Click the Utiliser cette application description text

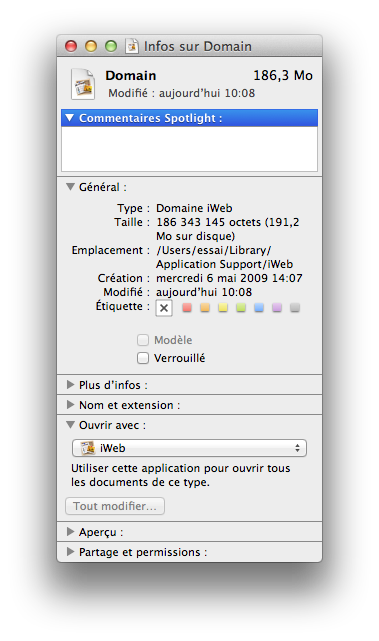(181, 475)
